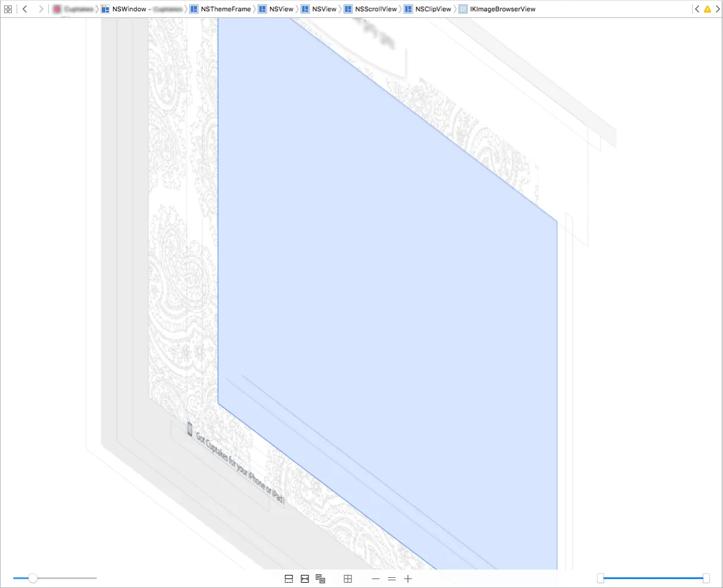
Task: Open the NSWindow breadcrumb item
Action: [x=142, y=9]
